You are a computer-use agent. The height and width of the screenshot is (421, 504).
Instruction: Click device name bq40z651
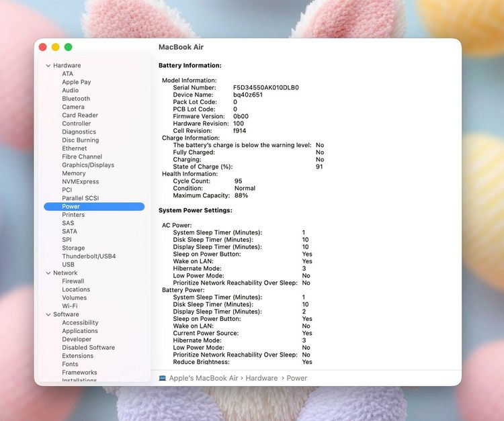248,95
